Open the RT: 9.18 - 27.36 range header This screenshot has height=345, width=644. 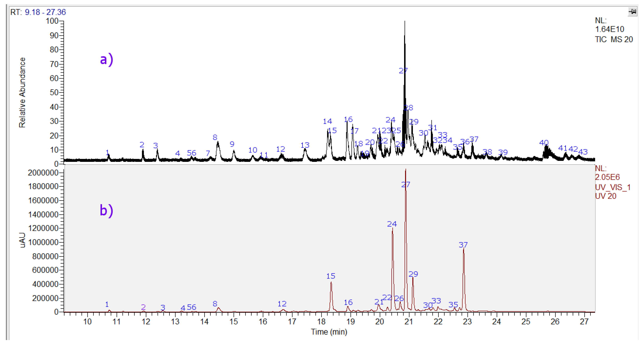37,12
